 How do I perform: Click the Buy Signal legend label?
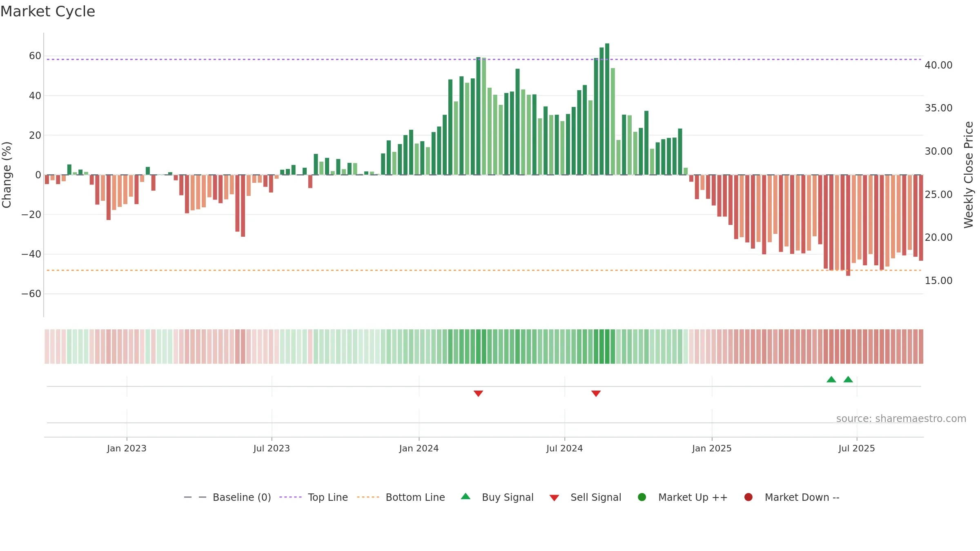tap(508, 497)
